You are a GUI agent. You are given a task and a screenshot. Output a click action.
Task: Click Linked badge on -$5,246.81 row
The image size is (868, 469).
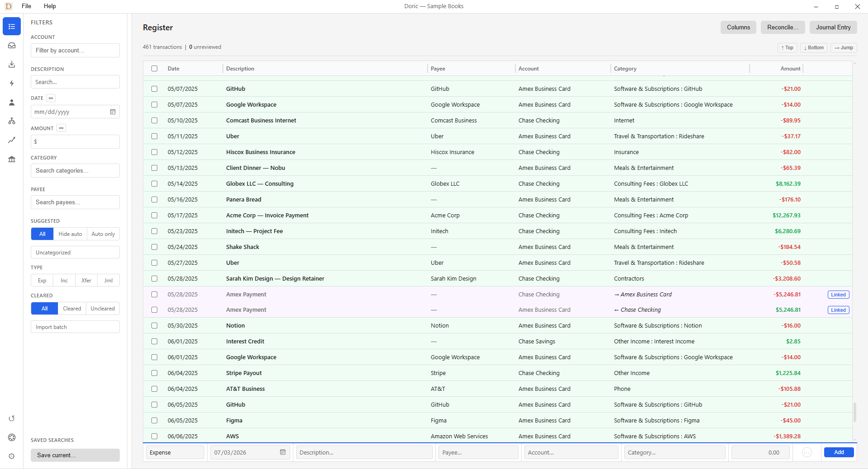pyautogui.click(x=838, y=295)
